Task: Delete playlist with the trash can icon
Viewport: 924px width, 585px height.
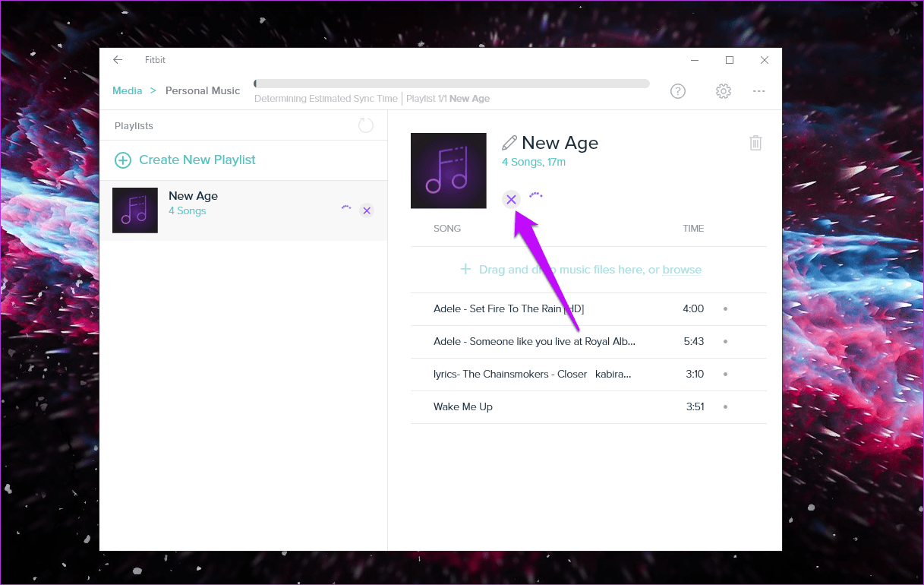Action: point(755,143)
